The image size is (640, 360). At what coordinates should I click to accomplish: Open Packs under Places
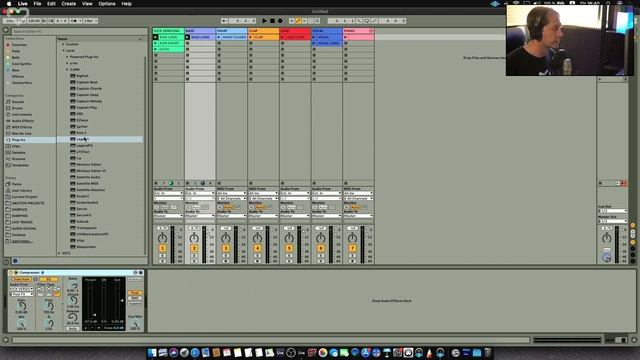click(16, 184)
